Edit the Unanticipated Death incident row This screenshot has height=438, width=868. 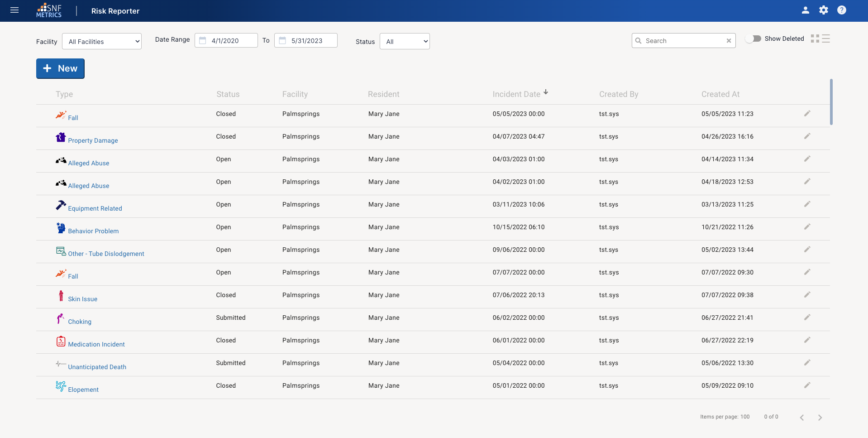pos(807,363)
